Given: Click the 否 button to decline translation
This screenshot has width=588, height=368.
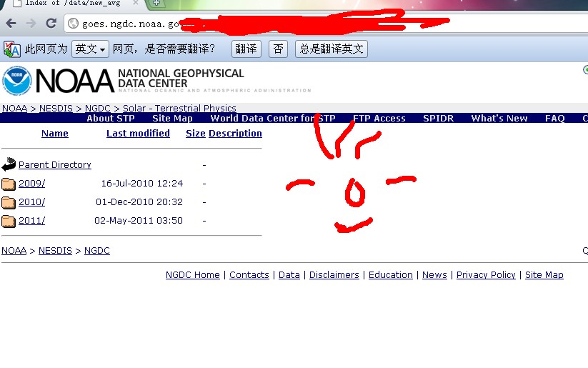Looking at the screenshot, I should pos(278,49).
